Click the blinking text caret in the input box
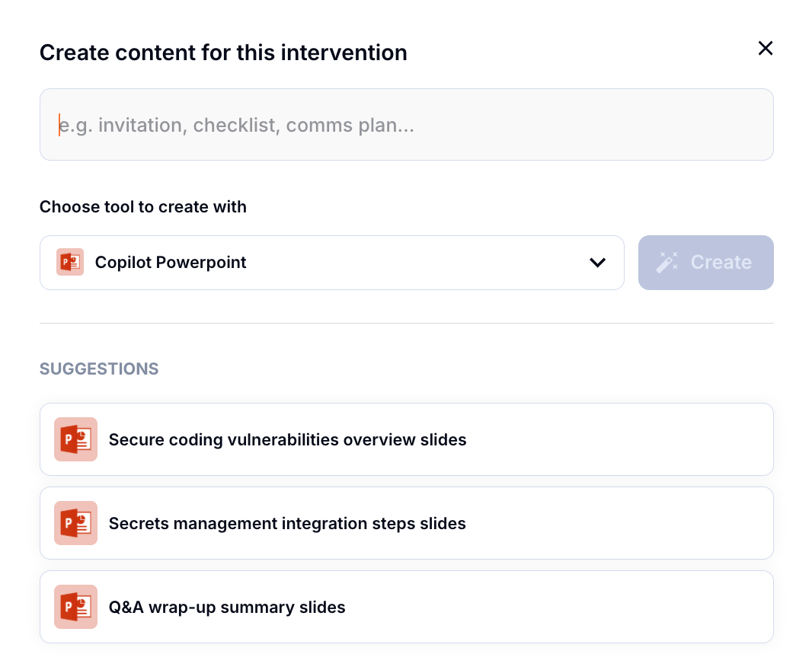The image size is (812, 670). [x=59, y=125]
